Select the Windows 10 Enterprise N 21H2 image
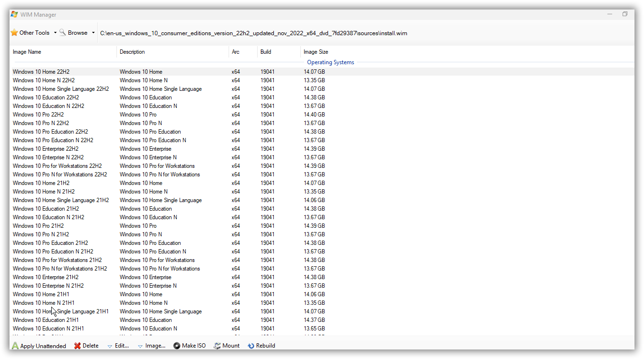 [48, 286]
